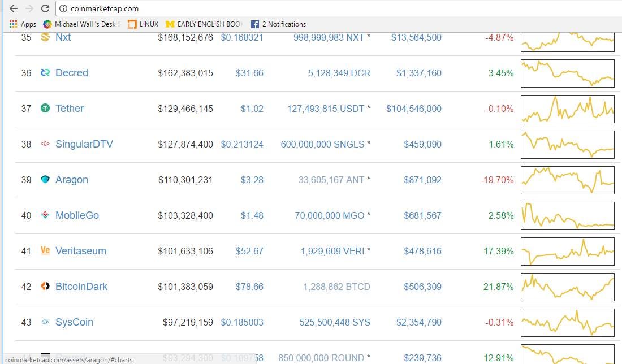Click SysCoin volume $2,354,790
Image resolution: width=622 pixels, height=364 pixels.
419,322
